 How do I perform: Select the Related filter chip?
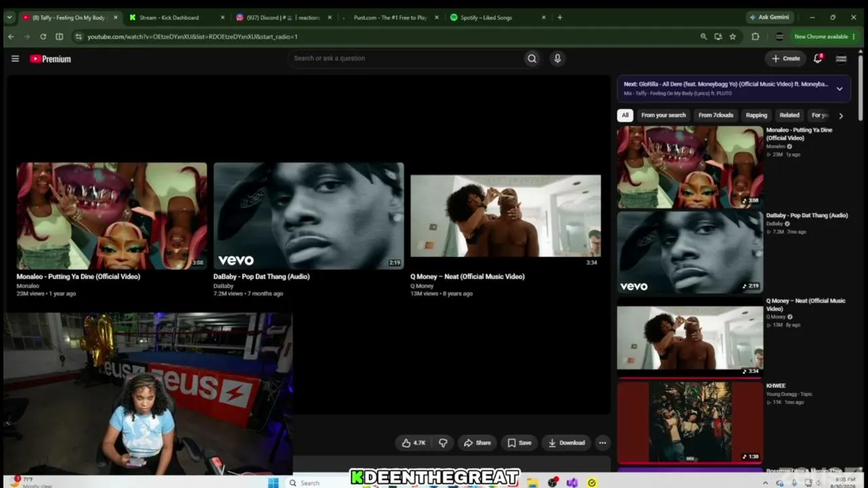coord(789,115)
